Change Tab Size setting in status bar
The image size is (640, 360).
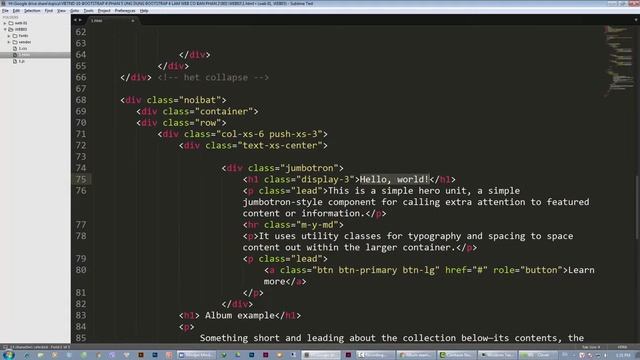coord(591,347)
